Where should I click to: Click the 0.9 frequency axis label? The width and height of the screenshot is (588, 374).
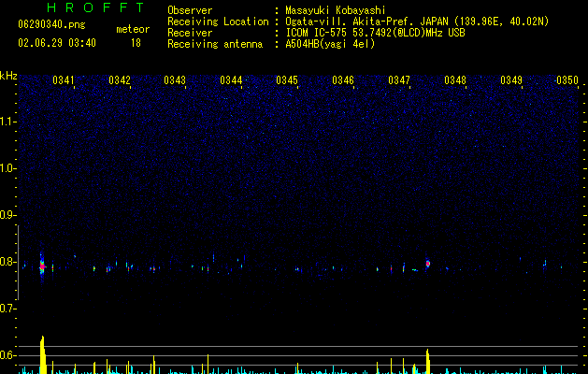tap(8, 215)
